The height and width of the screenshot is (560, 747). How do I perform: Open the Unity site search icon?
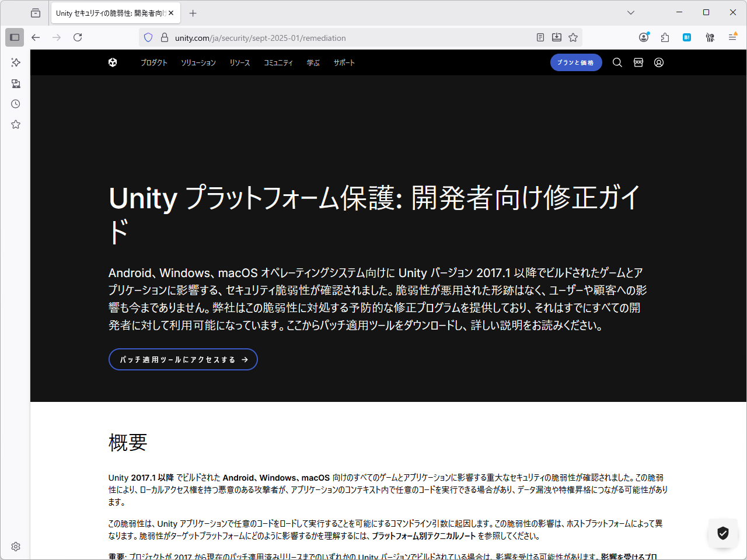coord(617,62)
